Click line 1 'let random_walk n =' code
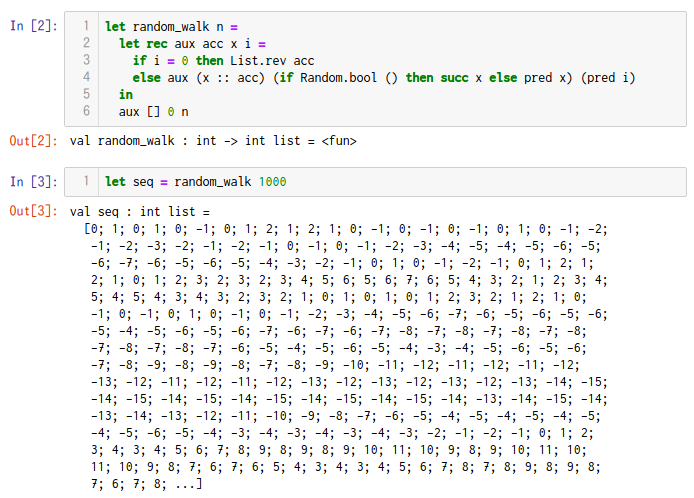Image resolution: width=694 pixels, height=498 pixels. click(x=171, y=27)
